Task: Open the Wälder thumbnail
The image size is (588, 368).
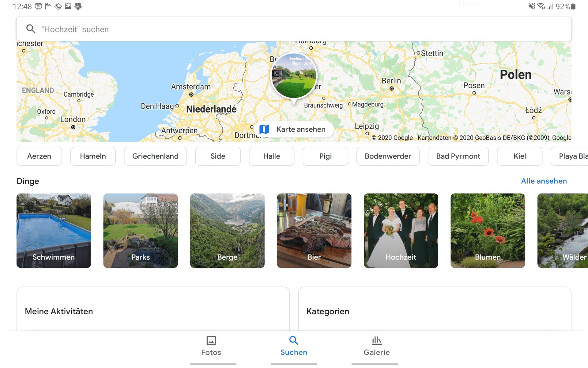Action: (563, 231)
